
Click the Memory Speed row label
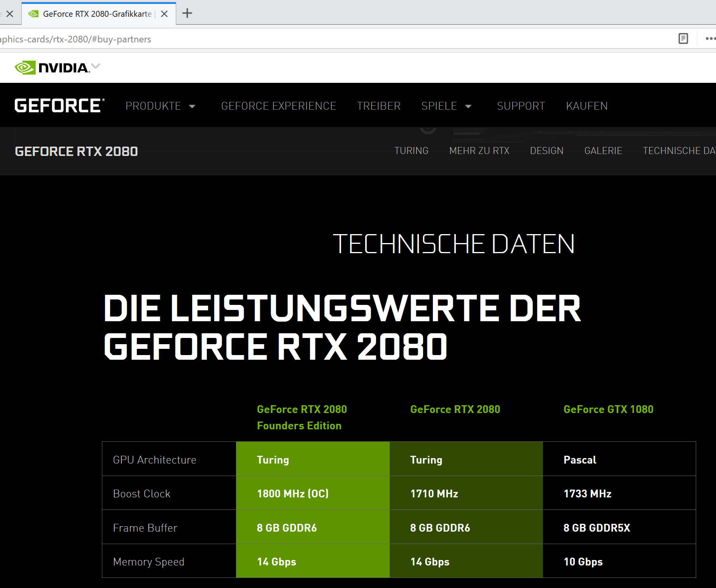[x=149, y=562]
